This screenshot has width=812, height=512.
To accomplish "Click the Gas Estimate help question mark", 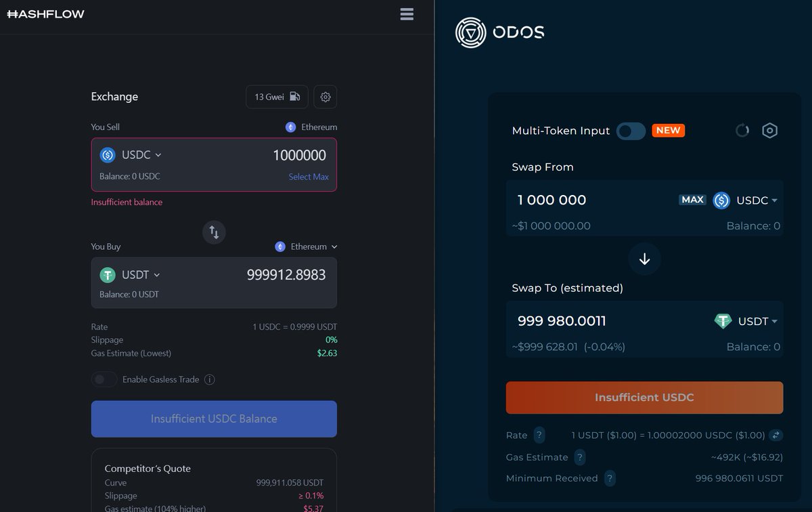I will (x=580, y=457).
